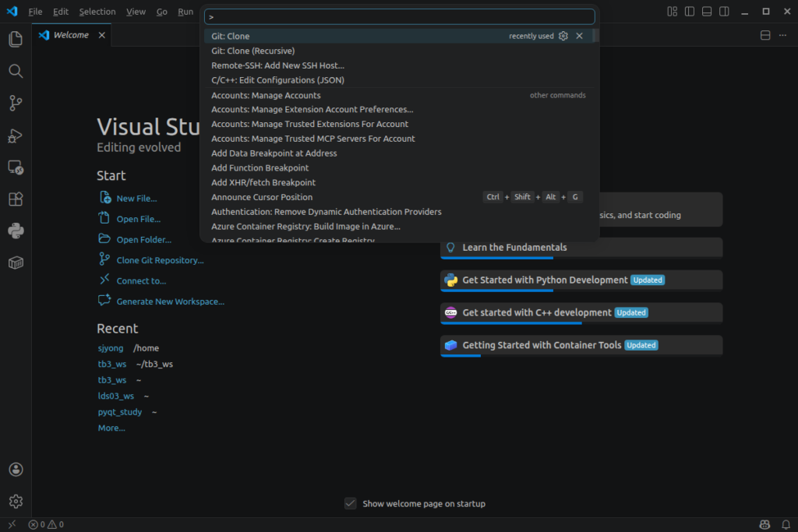Click Clone Git Repository link
The height and width of the screenshot is (532, 798).
tap(160, 260)
